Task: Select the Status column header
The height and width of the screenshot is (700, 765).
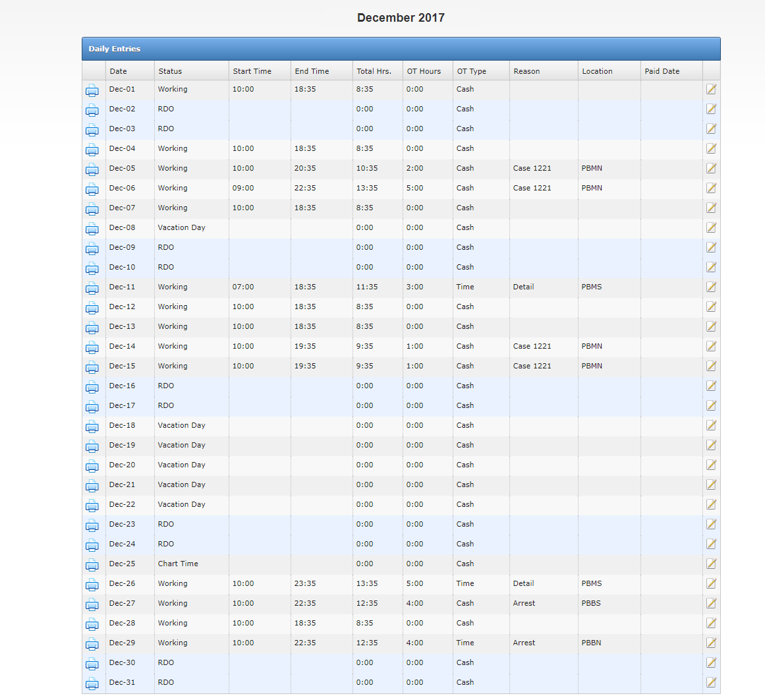Action: pyautogui.click(x=170, y=71)
